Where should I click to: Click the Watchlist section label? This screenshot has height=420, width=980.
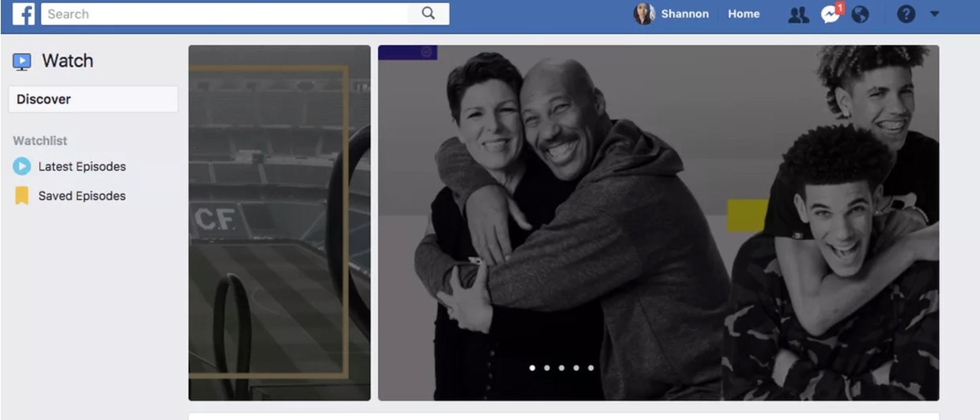[x=40, y=141]
